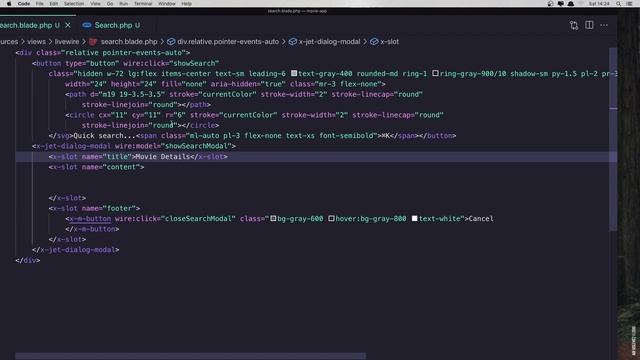Click the text-white color swatch
Viewport: 640px width, 360px height.
pos(415,219)
